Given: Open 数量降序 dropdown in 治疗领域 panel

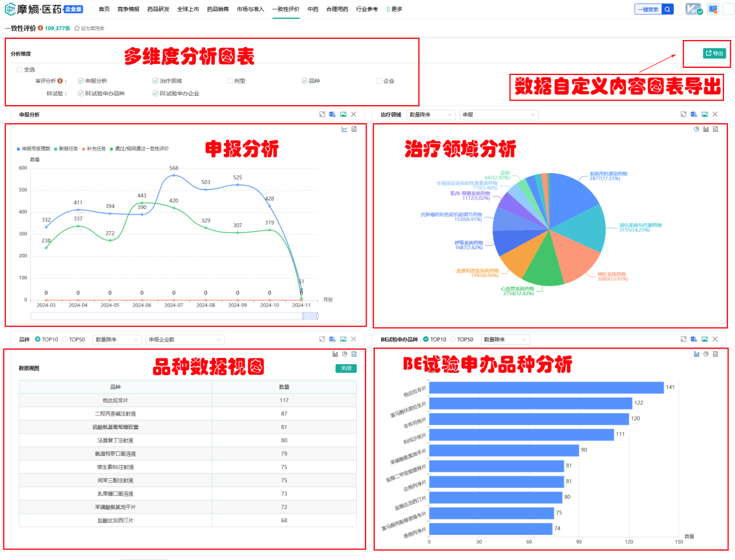Looking at the screenshot, I should [431, 115].
